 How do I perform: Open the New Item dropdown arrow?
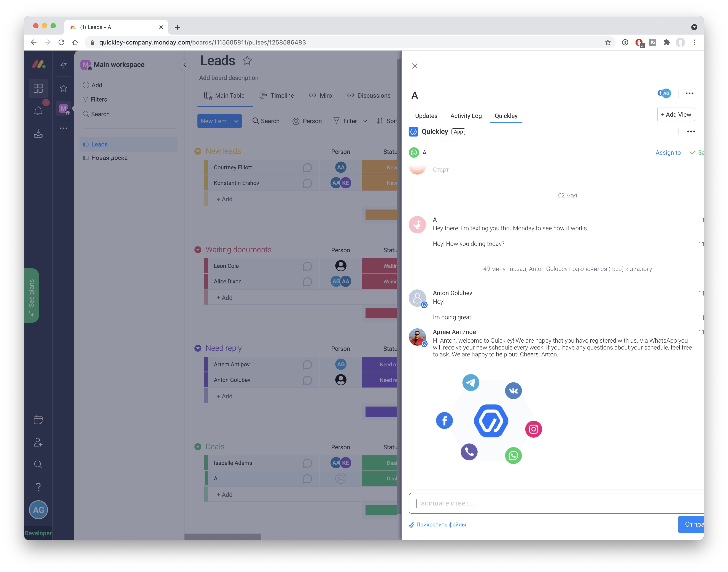point(236,121)
